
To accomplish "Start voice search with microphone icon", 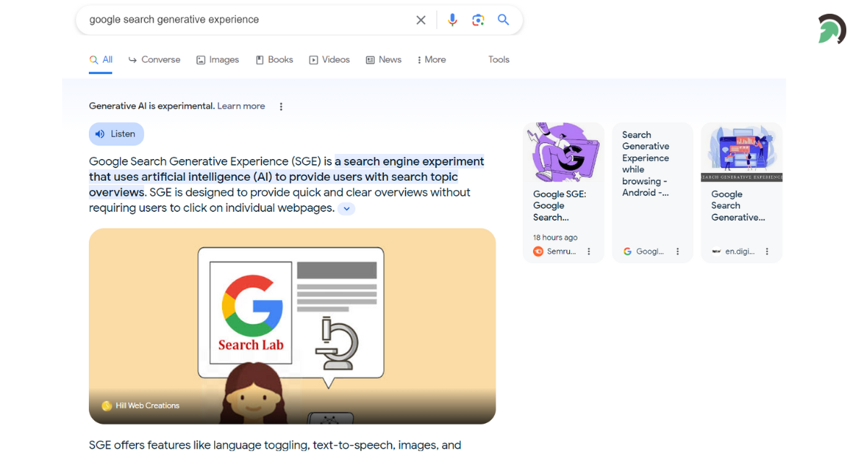I will tap(453, 20).
